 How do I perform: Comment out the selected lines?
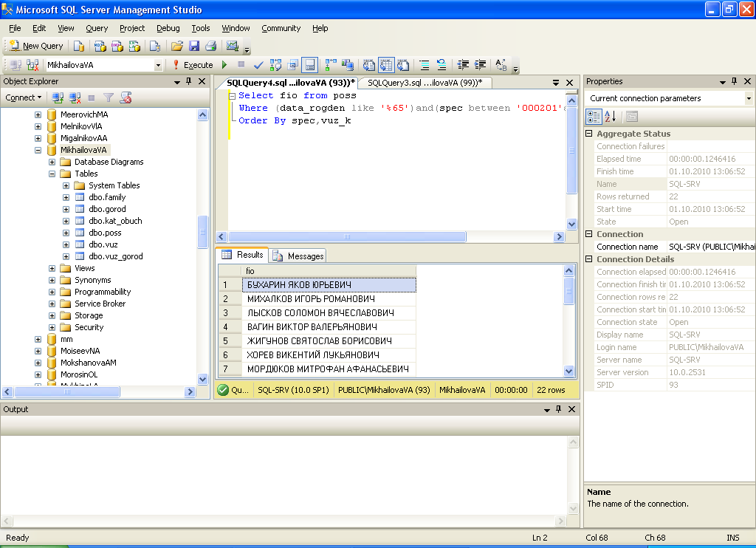(x=425, y=65)
